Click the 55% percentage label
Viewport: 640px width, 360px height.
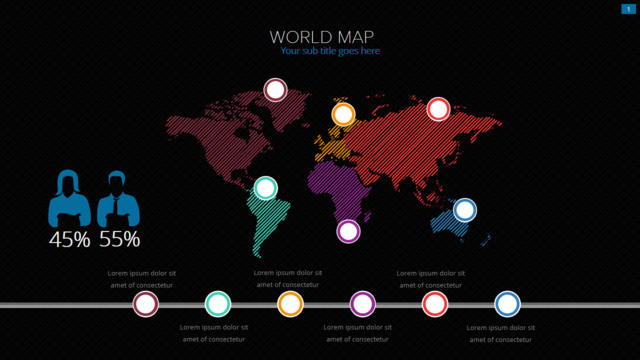[120, 239]
